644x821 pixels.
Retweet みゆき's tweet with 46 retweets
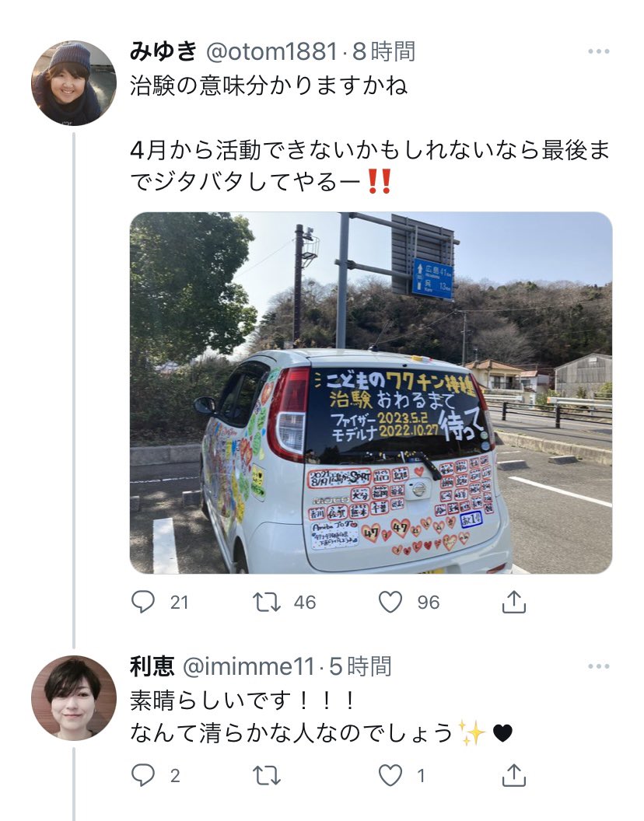tap(267, 602)
